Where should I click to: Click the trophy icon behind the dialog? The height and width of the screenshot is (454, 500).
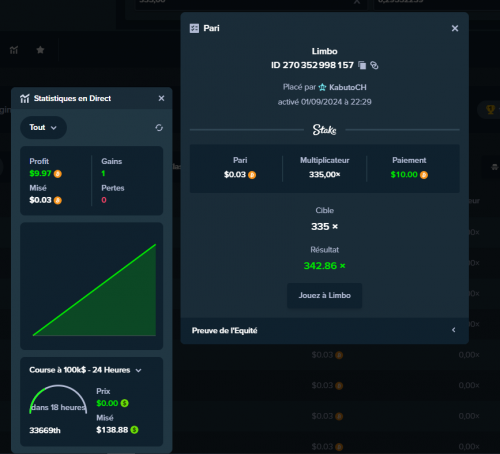point(490,110)
